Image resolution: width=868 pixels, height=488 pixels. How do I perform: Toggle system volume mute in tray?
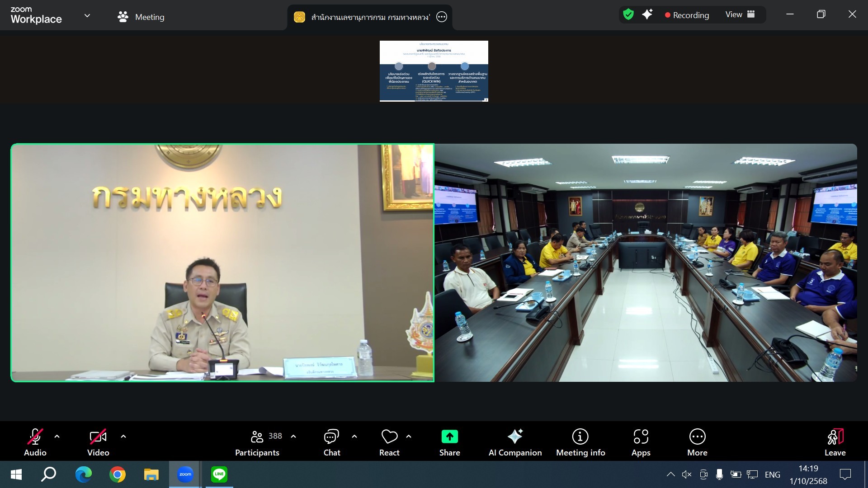tap(687, 474)
